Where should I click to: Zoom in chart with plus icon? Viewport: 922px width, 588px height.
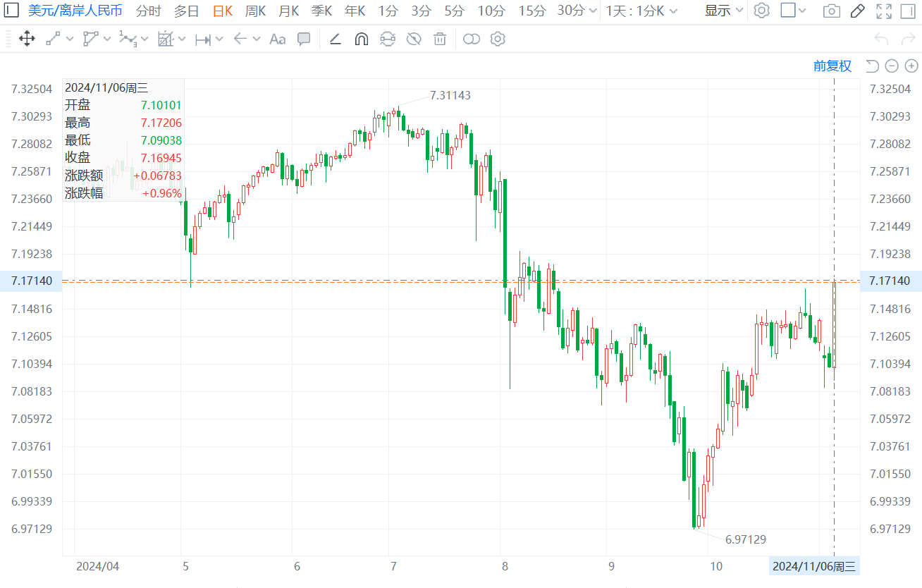click(911, 66)
